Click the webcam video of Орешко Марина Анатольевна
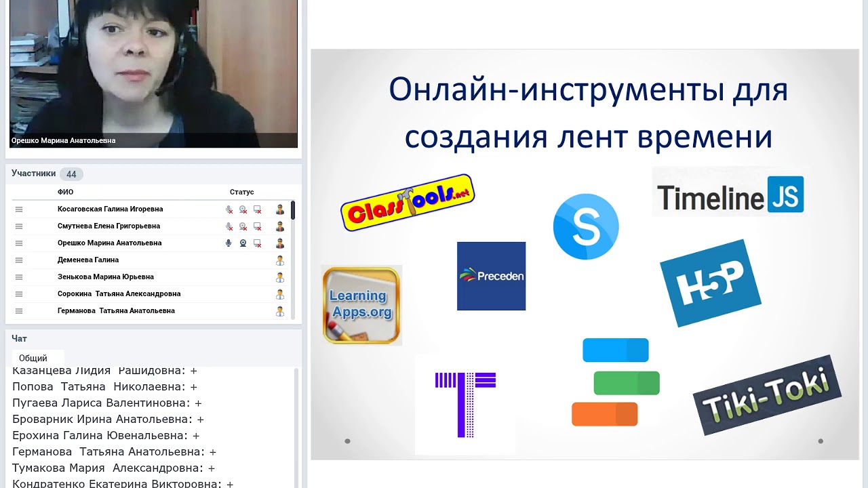868x488 pixels. coord(153,73)
